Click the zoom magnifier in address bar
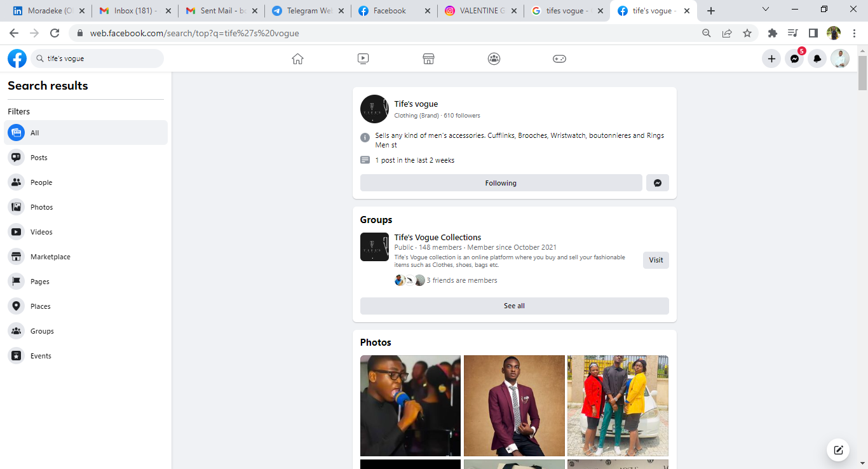868x469 pixels. point(707,33)
